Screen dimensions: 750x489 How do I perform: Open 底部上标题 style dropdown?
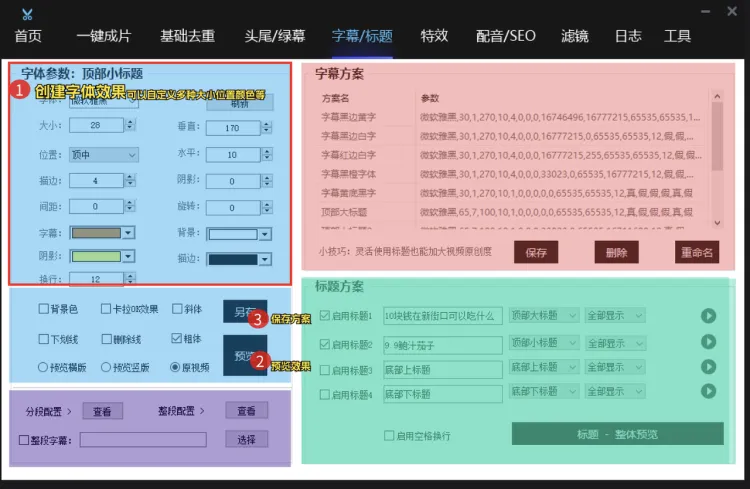coord(544,367)
